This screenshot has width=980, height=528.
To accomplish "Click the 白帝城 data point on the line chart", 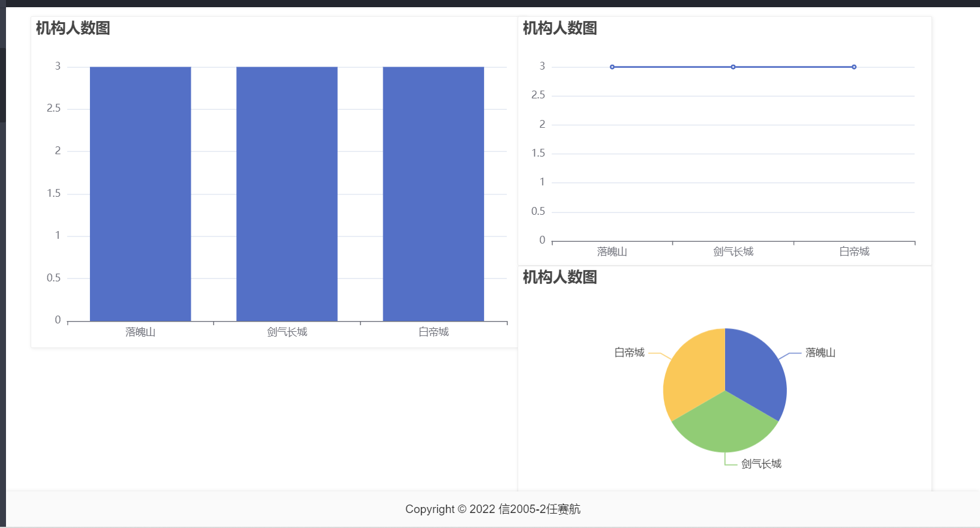I will point(854,67).
